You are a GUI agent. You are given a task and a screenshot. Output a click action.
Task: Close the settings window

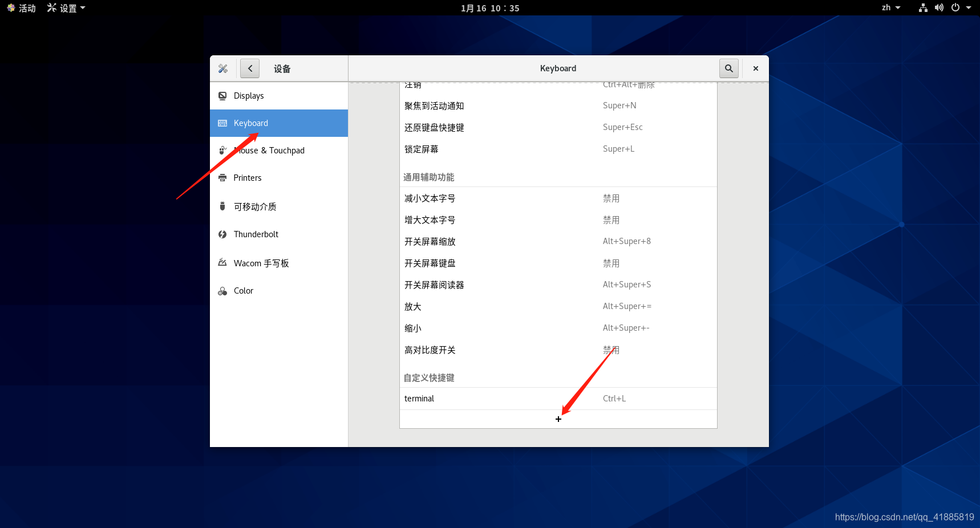pyautogui.click(x=756, y=68)
